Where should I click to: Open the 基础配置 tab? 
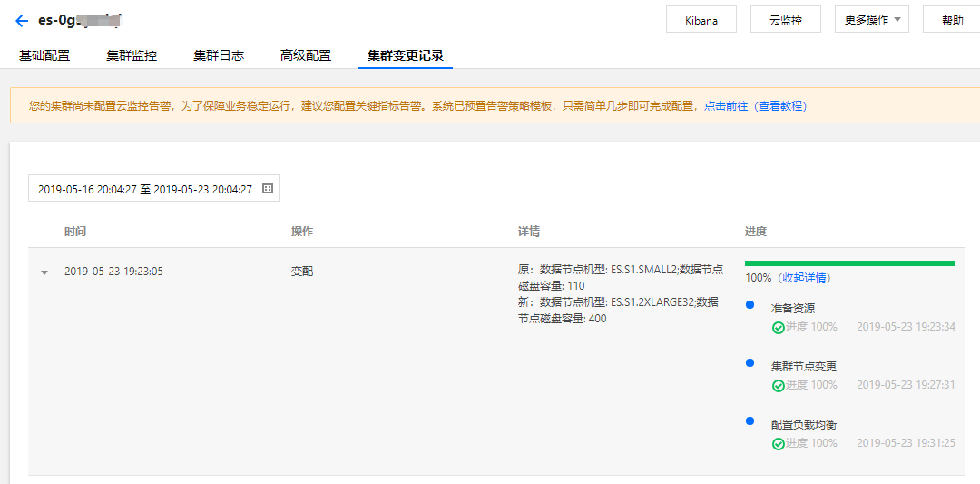[44, 55]
